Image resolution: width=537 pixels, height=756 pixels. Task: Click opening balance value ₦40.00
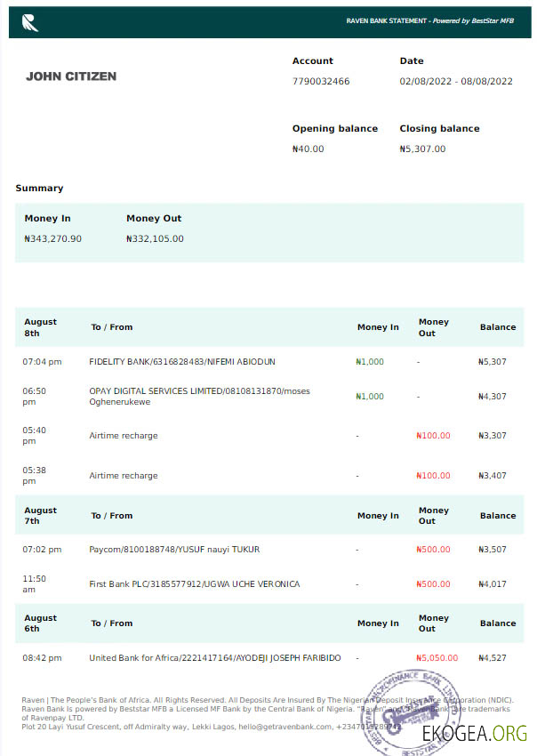[308, 149]
